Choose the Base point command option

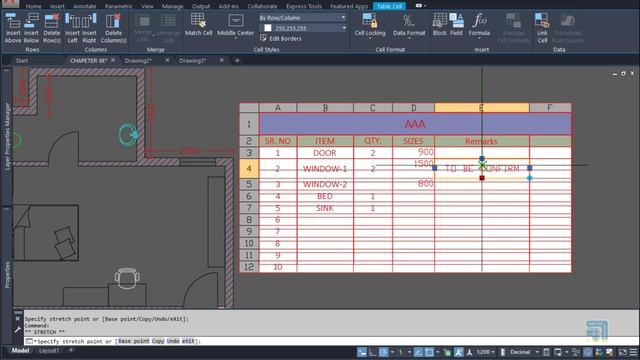click(133, 341)
